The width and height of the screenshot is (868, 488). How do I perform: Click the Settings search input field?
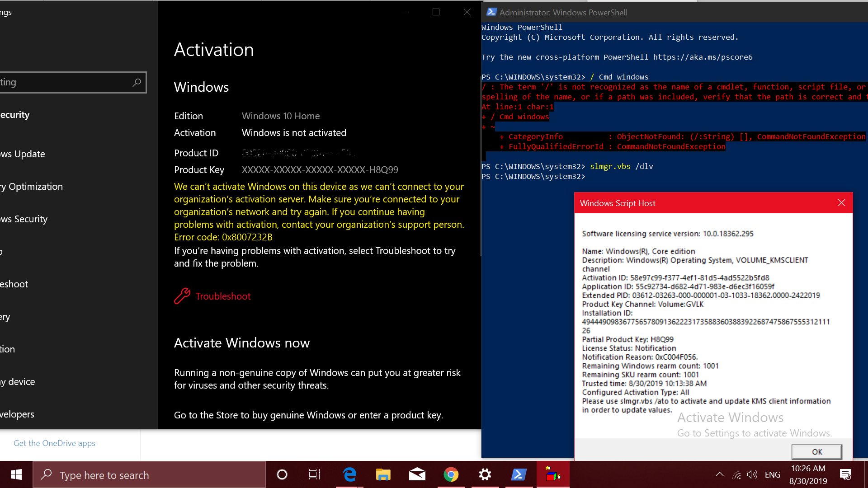point(63,82)
